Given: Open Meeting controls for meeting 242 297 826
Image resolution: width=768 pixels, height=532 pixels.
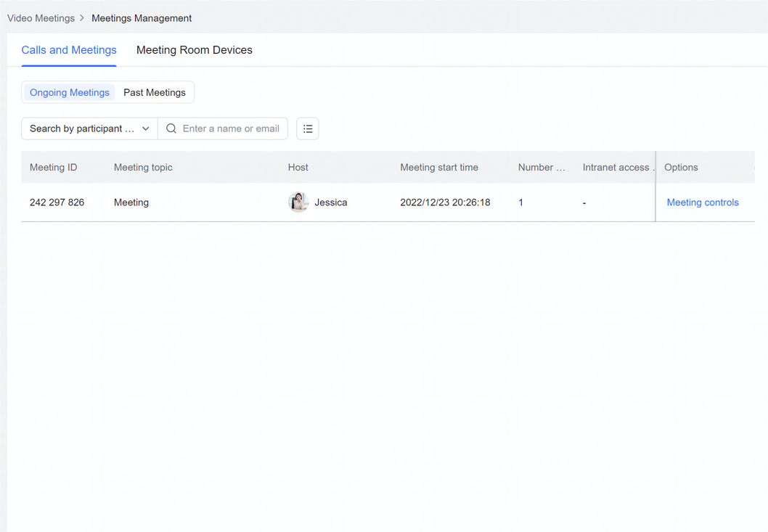Looking at the screenshot, I should (703, 202).
